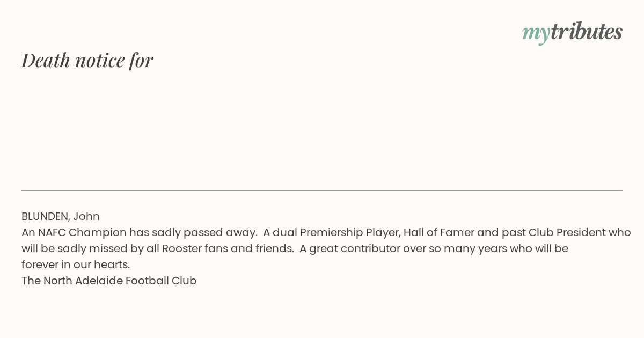Click the mytributes logo
This screenshot has height=338, width=644.
(572, 32)
